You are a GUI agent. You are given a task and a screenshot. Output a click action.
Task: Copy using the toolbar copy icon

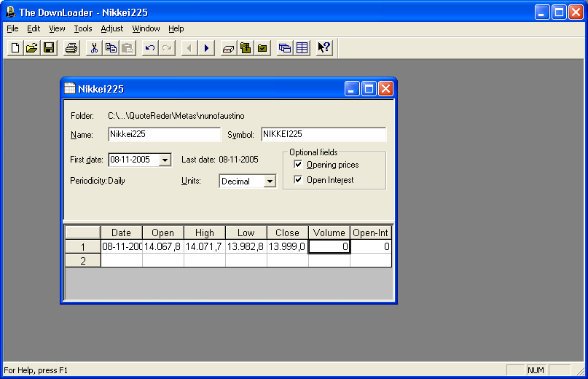click(111, 48)
